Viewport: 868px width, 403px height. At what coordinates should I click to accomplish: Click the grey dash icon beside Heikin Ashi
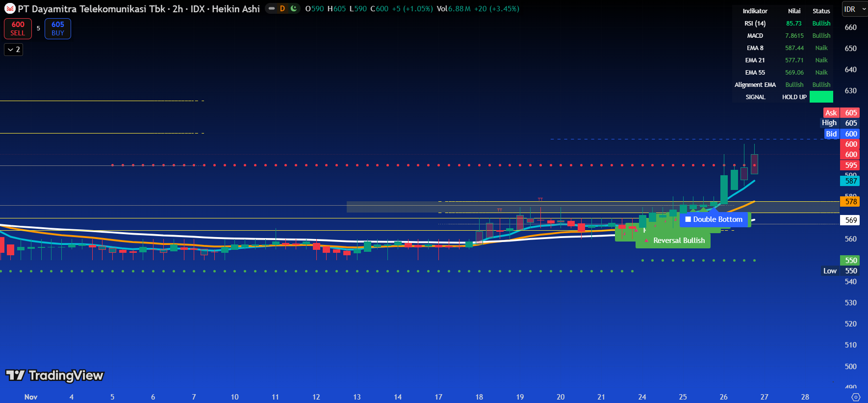pyautogui.click(x=272, y=8)
